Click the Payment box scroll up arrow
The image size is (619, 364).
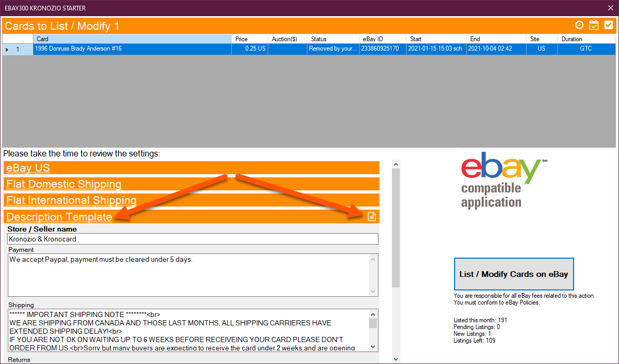point(373,259)
